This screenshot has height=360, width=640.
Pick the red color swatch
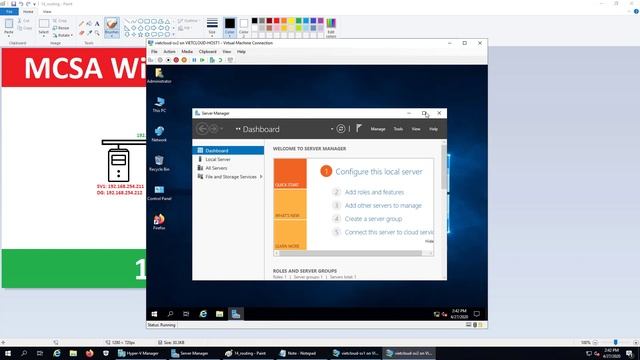[277, 21]
